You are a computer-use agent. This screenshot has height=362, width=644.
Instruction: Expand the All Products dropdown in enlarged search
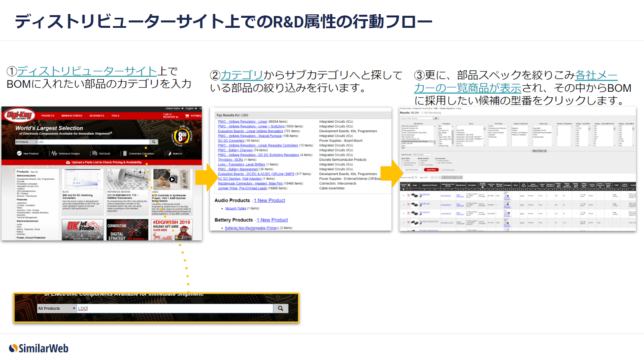point(57,309)
